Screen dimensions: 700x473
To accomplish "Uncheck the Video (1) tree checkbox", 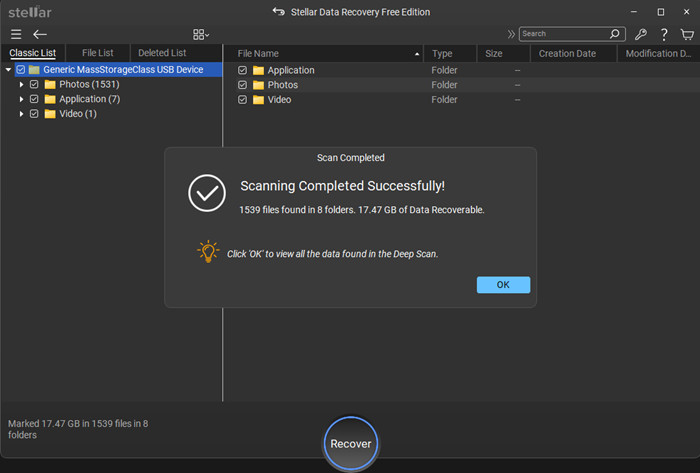I will pyautogui.click(x=35, y=114).
